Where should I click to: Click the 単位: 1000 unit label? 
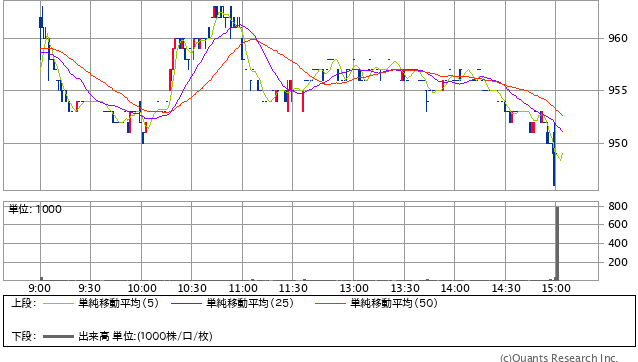pyautogui.click(x=35, y=209)
